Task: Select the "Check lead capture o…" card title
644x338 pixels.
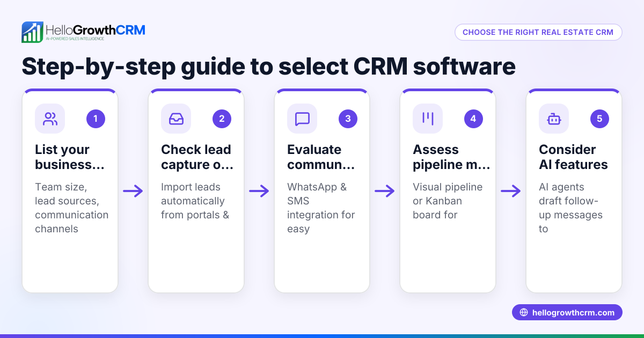Action: pyautogui.click(x=197, y=157)
